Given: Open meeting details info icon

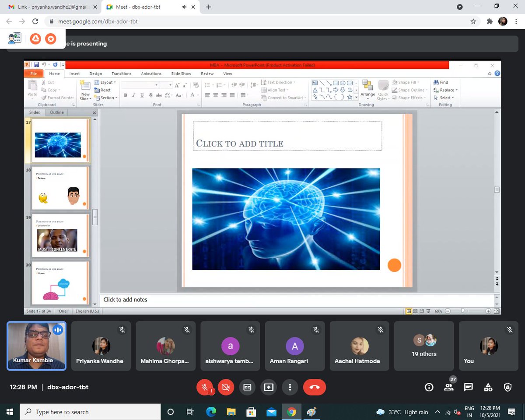Looking at the screenshot, I should coord(429,387).
